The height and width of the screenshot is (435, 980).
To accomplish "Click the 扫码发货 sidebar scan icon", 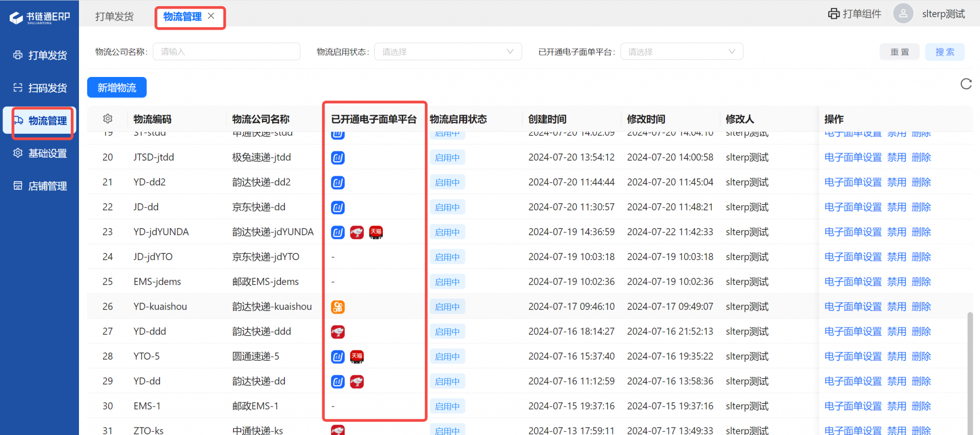I will [x=18, y=87].
